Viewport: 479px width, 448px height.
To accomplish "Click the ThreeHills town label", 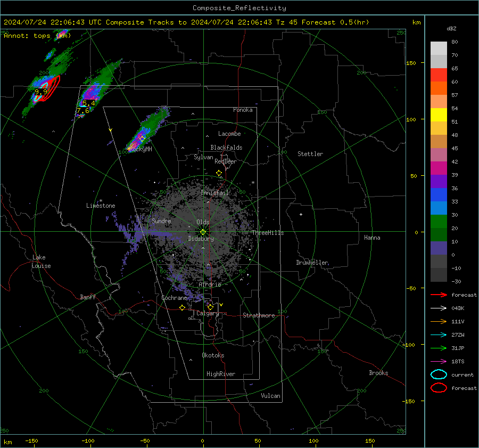I will [x=268, y=233].
